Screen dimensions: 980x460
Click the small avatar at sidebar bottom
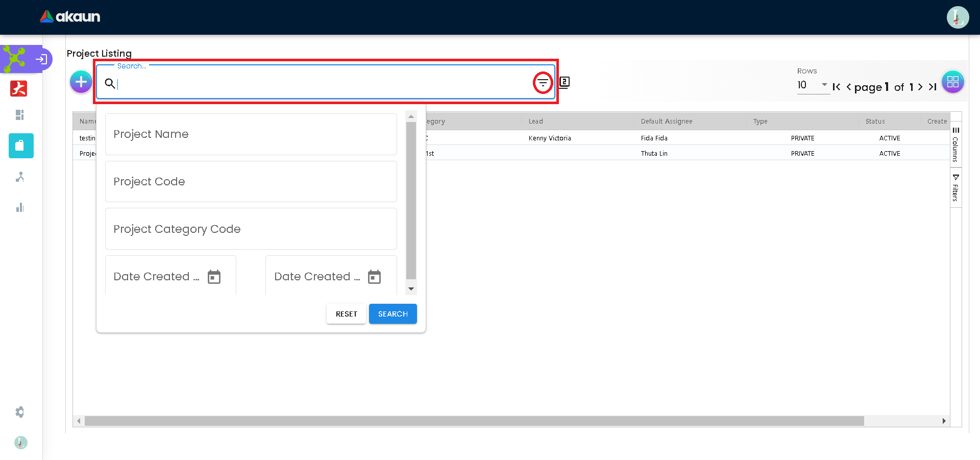click(x=20, y=443)
